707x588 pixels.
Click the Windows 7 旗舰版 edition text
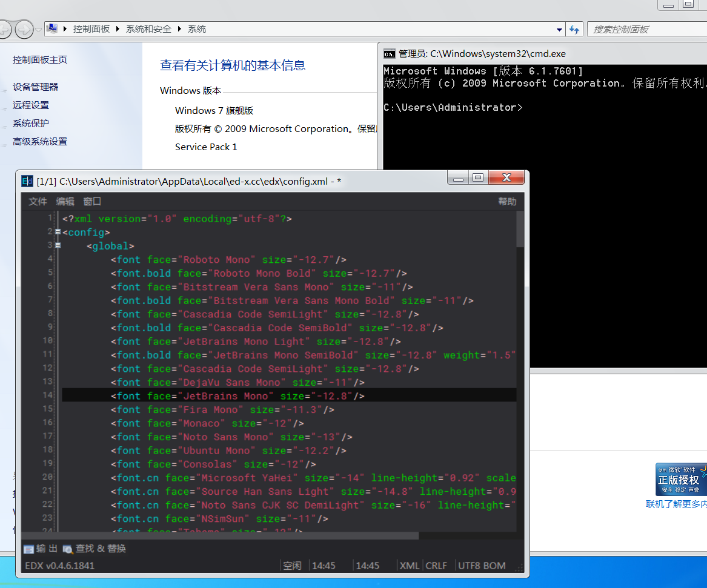tap(214, 110)
